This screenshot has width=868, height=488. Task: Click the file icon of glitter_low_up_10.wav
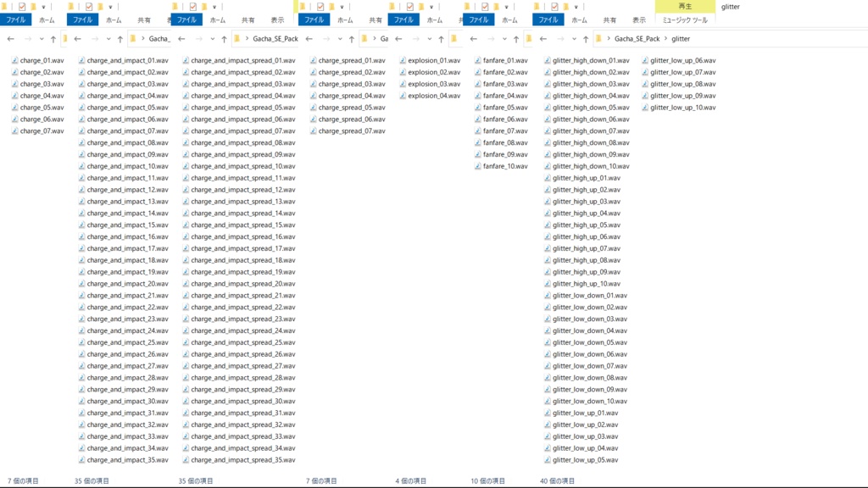pos(645,108)
